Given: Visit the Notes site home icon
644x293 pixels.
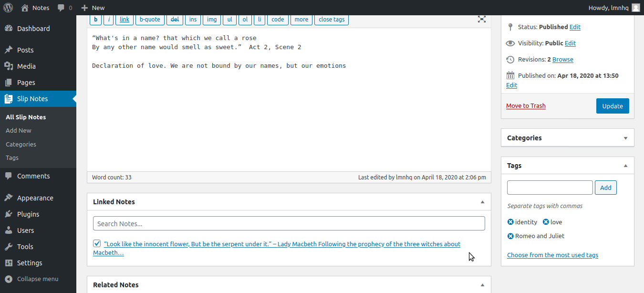Looking at the screenshot, I should click(x=24, y=8).
